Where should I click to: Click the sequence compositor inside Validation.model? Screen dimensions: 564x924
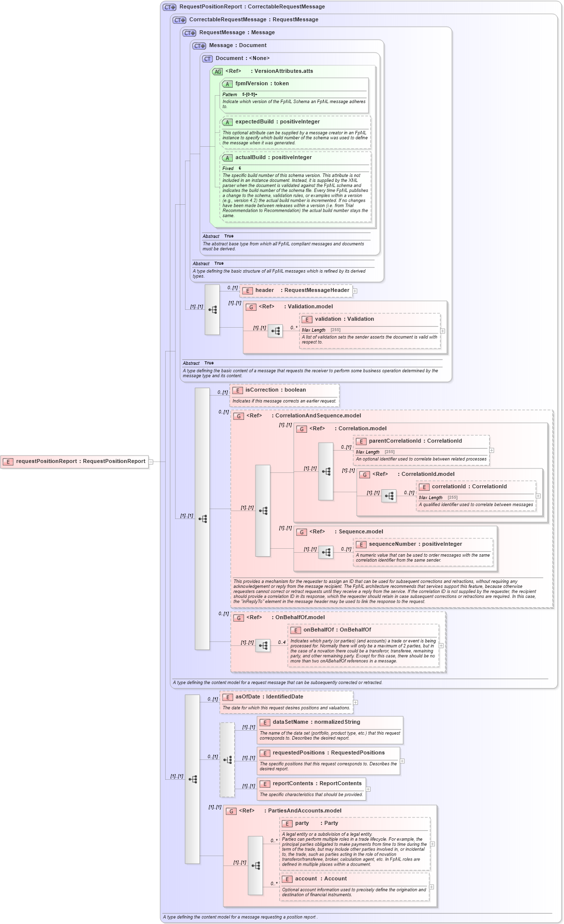coord(275,331)
